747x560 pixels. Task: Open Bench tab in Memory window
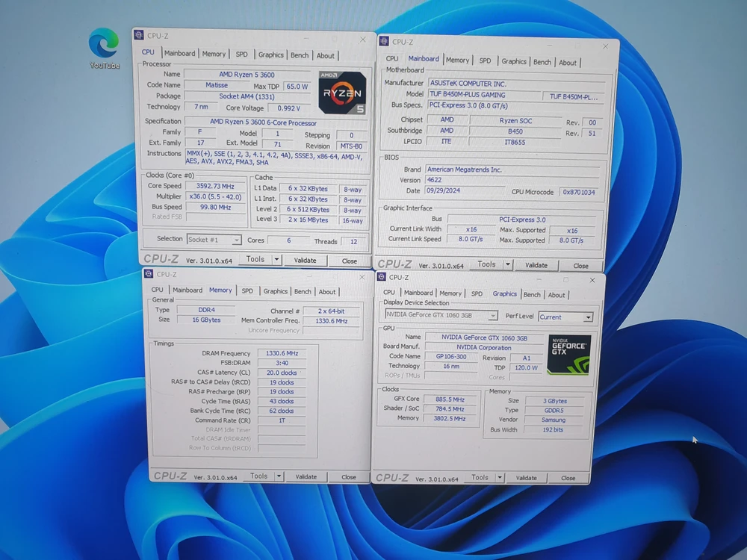click(303, 291)
